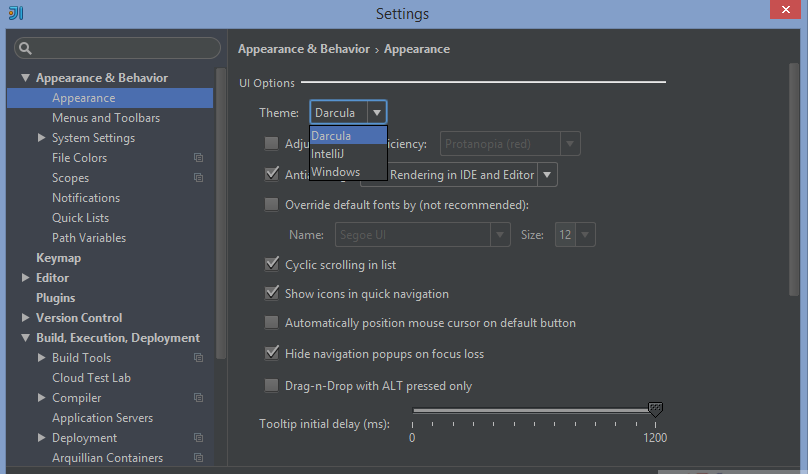Open Plugins settings
Viewport: 808px width, 474px height.
click(56, 298)
